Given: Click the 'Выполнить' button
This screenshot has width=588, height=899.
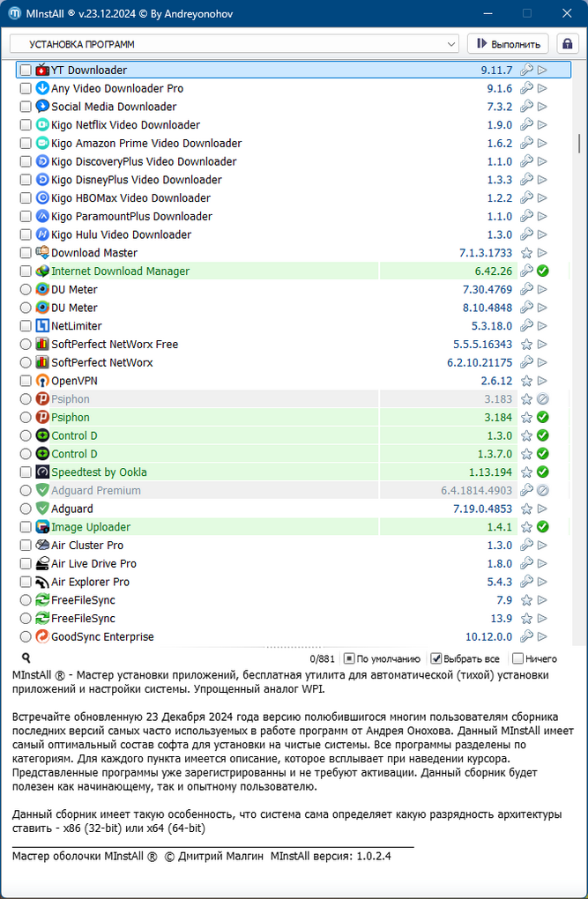Looking at the screenshot, I should [x=508, y=44].
